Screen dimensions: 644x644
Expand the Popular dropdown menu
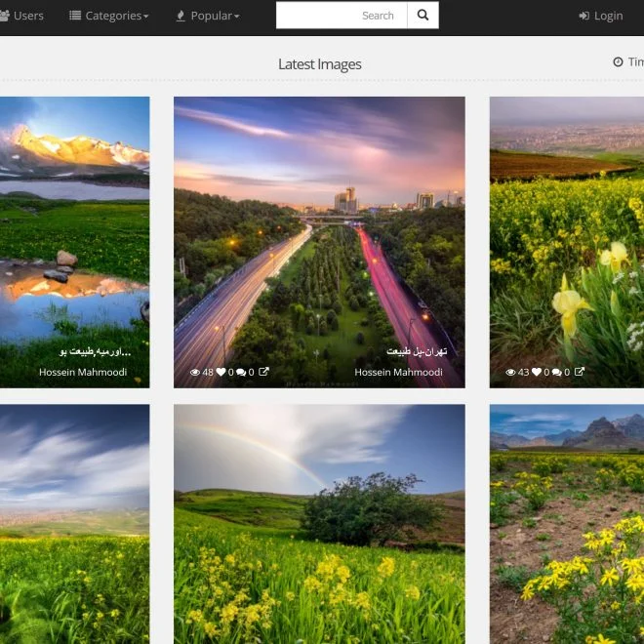pyautogui.click(x=208, y=16)
